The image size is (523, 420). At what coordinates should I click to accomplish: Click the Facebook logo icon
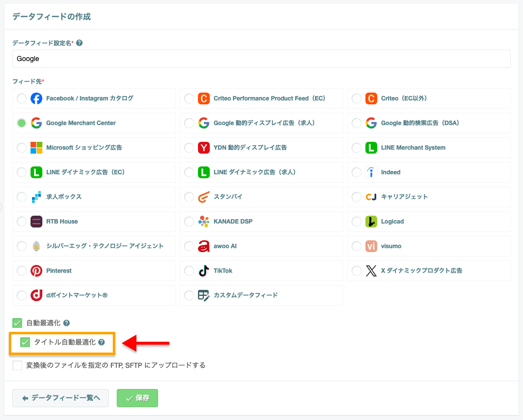36,98
